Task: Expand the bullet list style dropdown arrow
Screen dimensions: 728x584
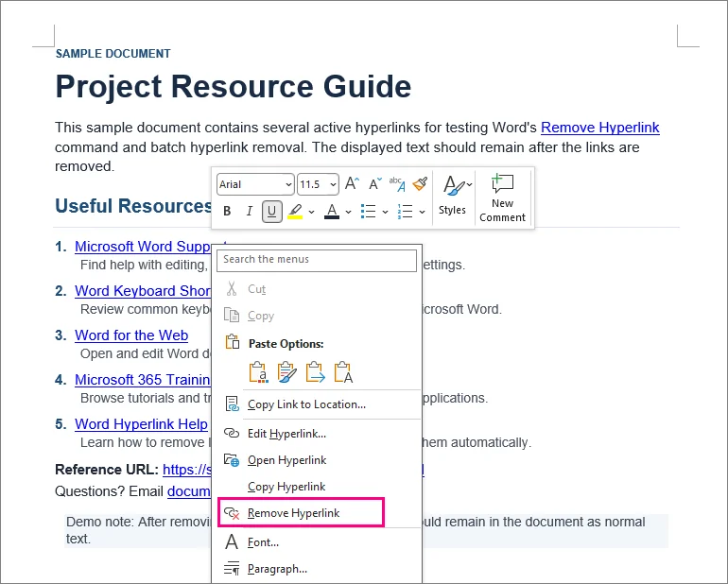Action: pos(385,212)
